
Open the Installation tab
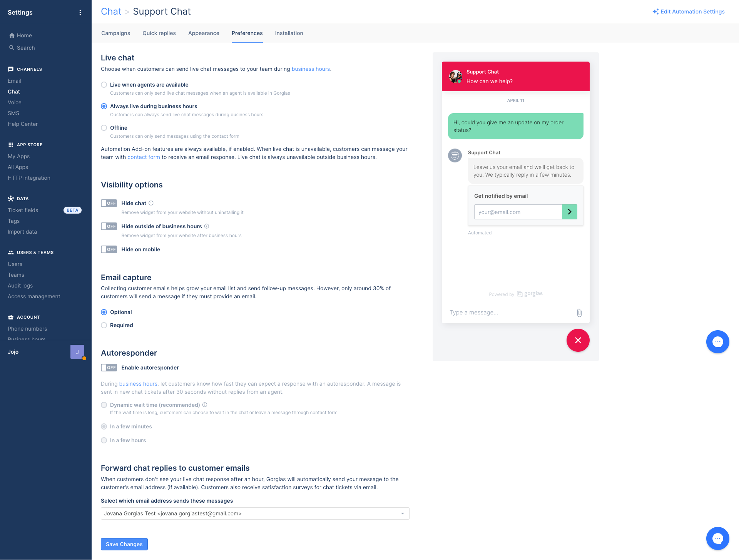(289, 33)
